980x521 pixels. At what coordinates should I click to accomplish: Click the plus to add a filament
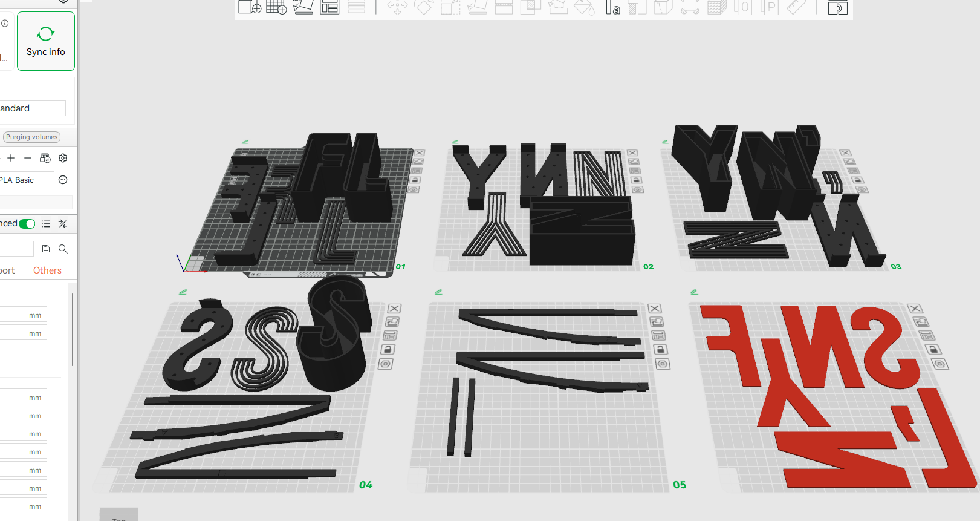[11, 158]
